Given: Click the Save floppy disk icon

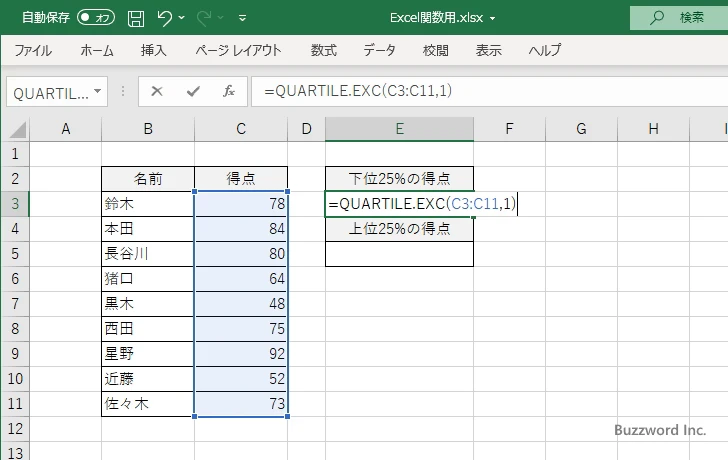Looking at the screenshot, I should click(136, 19).
